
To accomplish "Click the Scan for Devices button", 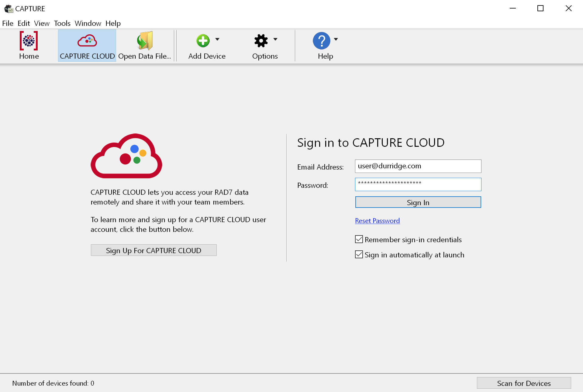I will click(523, 383).
